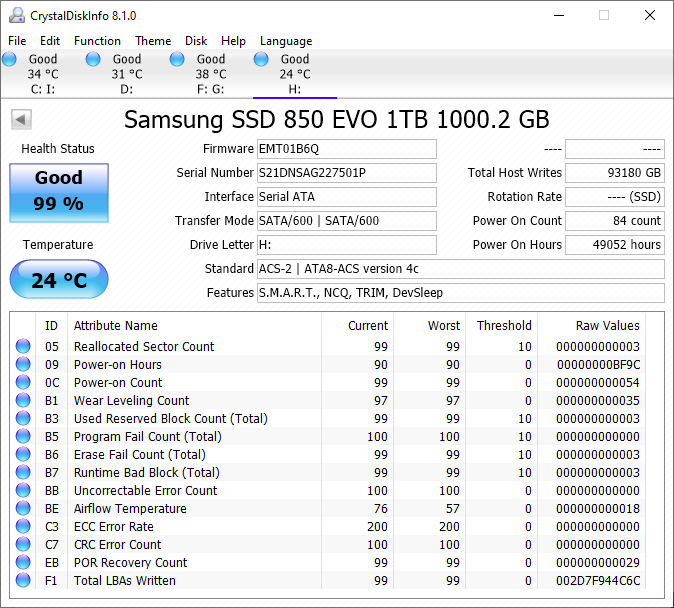Click the CrystalDiskInfo app icon in title bar

[17, 16]
